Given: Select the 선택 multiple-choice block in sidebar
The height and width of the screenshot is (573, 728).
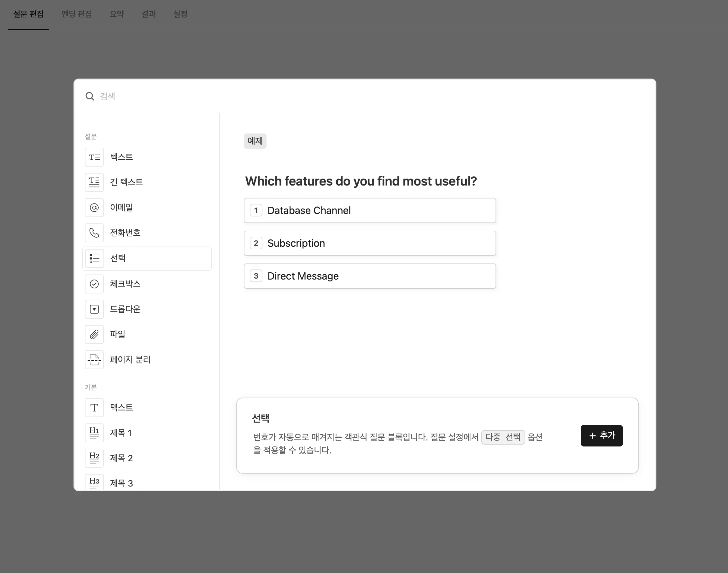Looking at the screenshot, I should point(147,258).
